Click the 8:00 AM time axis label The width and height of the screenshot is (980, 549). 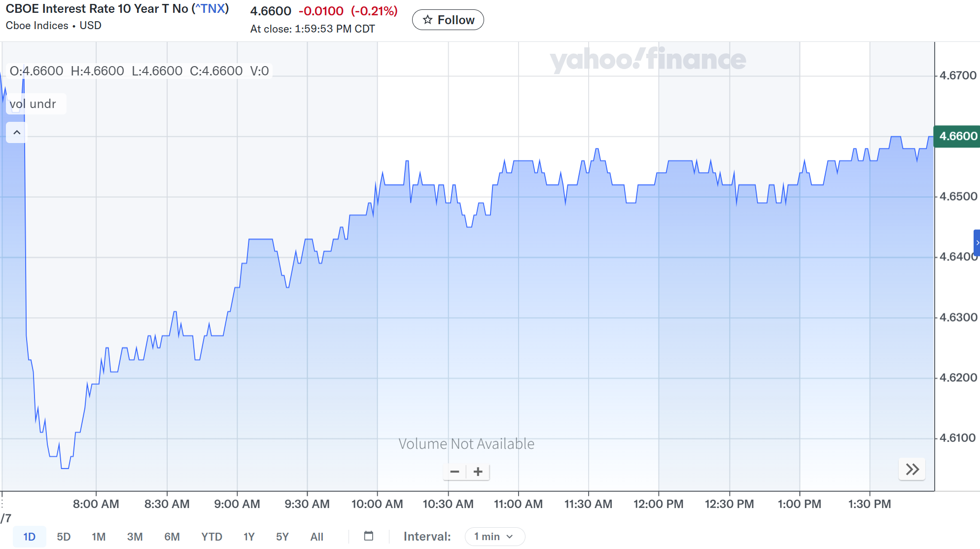[96, 504]
